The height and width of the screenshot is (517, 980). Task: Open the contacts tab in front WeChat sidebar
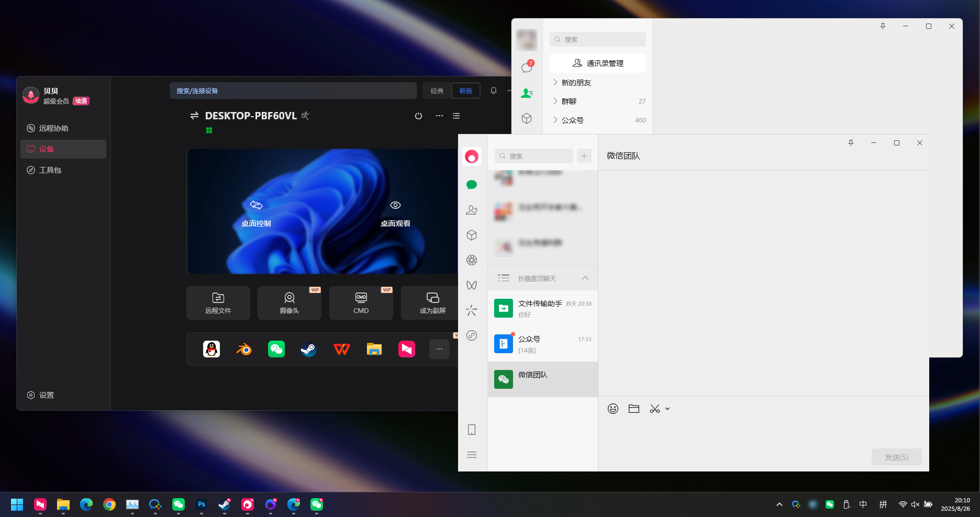click(x=472, y=210)
